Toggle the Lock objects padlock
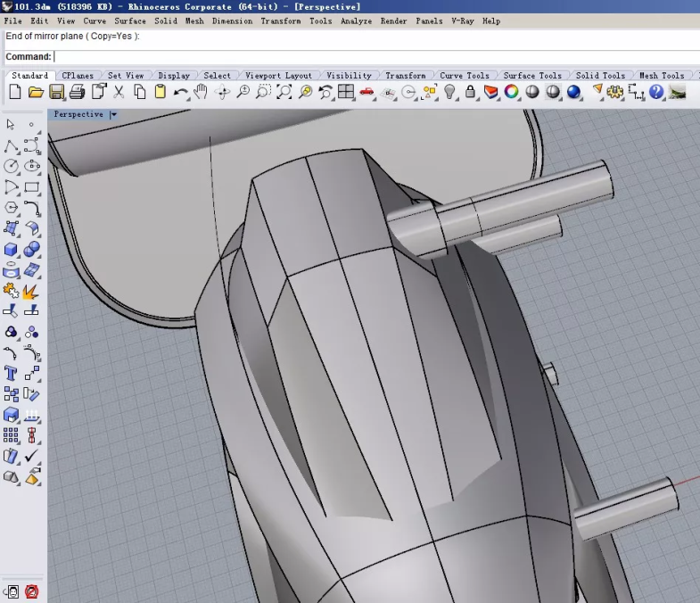 (x=470, y=92)
